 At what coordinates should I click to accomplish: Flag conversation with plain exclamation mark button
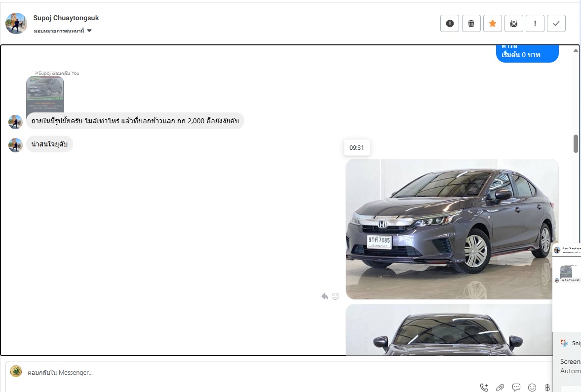(x=535, y=24)
